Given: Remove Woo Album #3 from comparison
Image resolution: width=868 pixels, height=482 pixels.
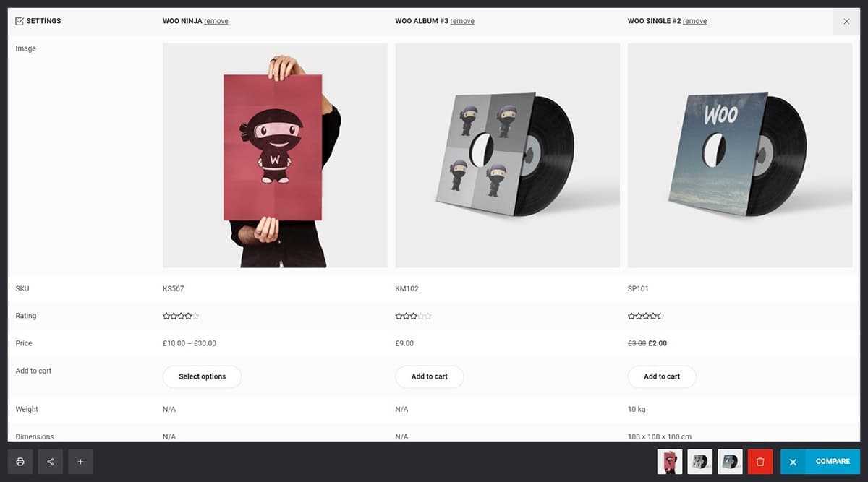Looking at the screenshot, I should pos(462,21).
